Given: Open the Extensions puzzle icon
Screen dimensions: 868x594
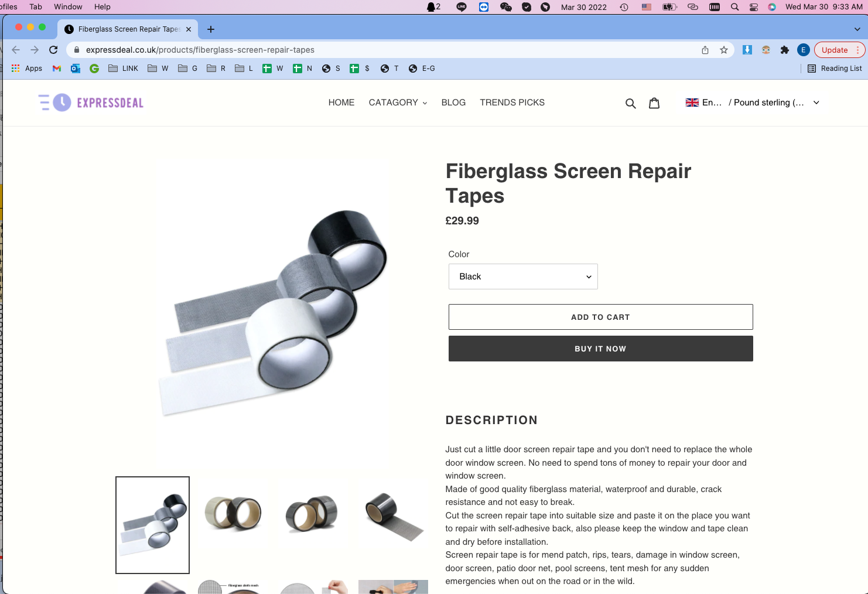Looking at the screenshot, I should 785,50.
